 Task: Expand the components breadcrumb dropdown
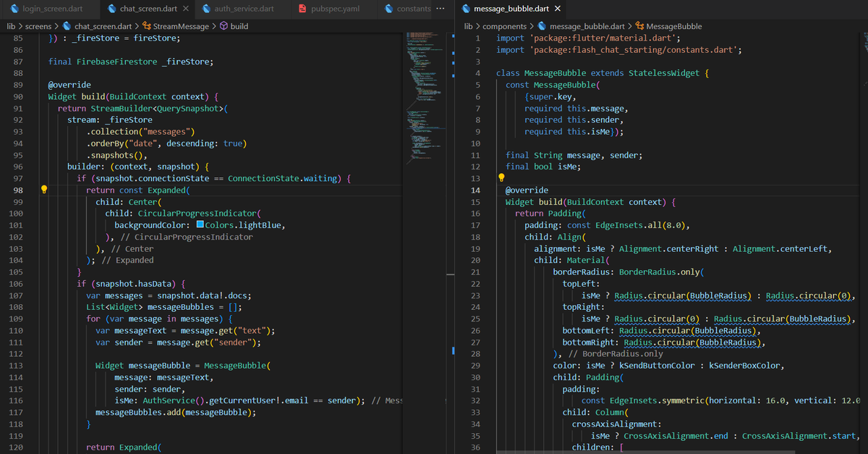(x=504, y=26)
